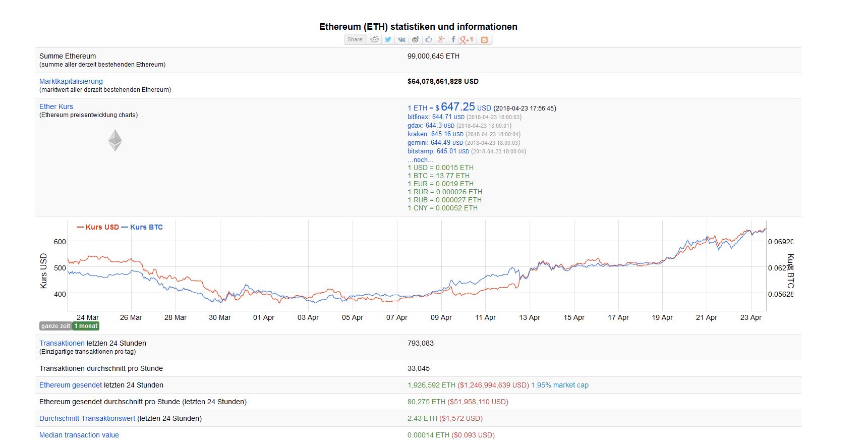Open the bitstamp 645.01 USD price
This screenshot has width=868, height=442.
click(x=438, y=151)
